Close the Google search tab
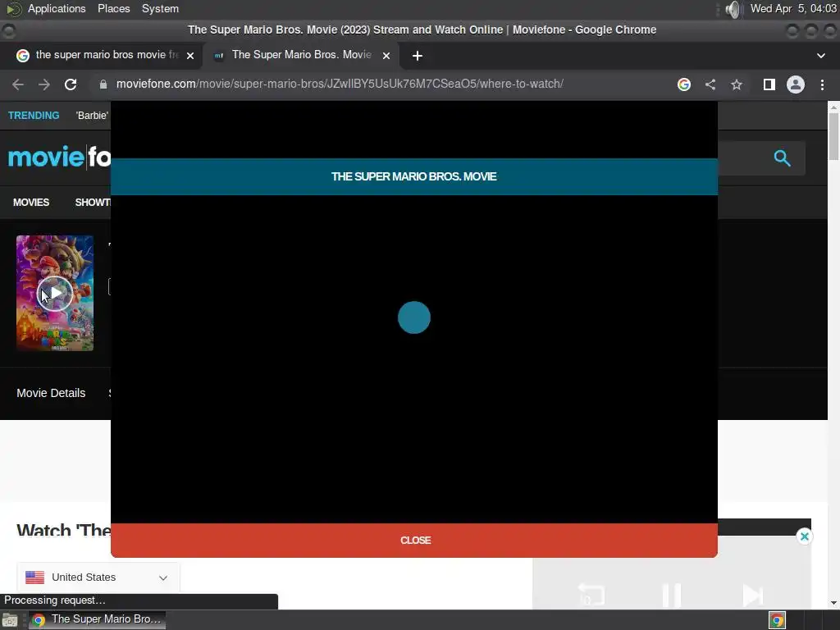 click(190, 56)
